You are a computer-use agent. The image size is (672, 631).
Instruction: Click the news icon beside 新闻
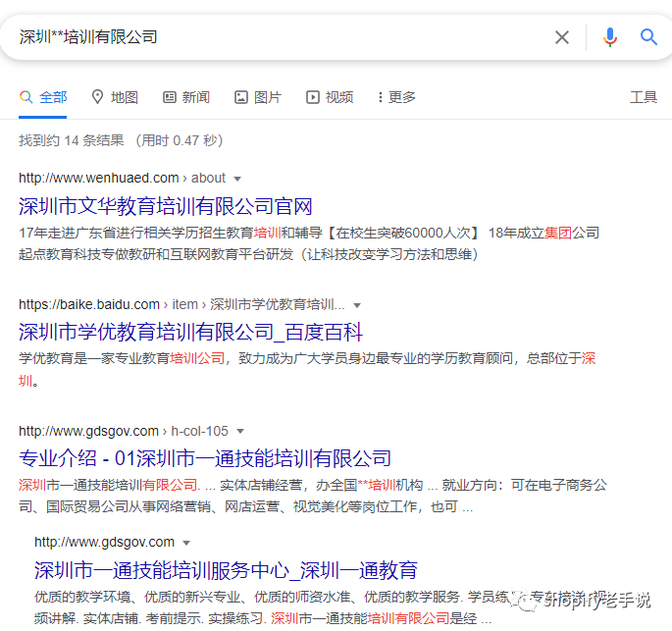pos(170,97)
